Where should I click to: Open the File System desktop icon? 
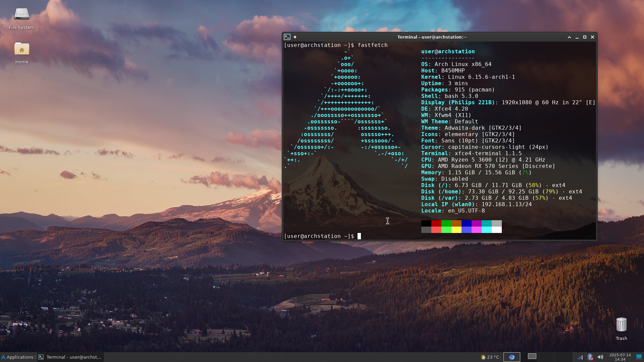coord(22,19)
